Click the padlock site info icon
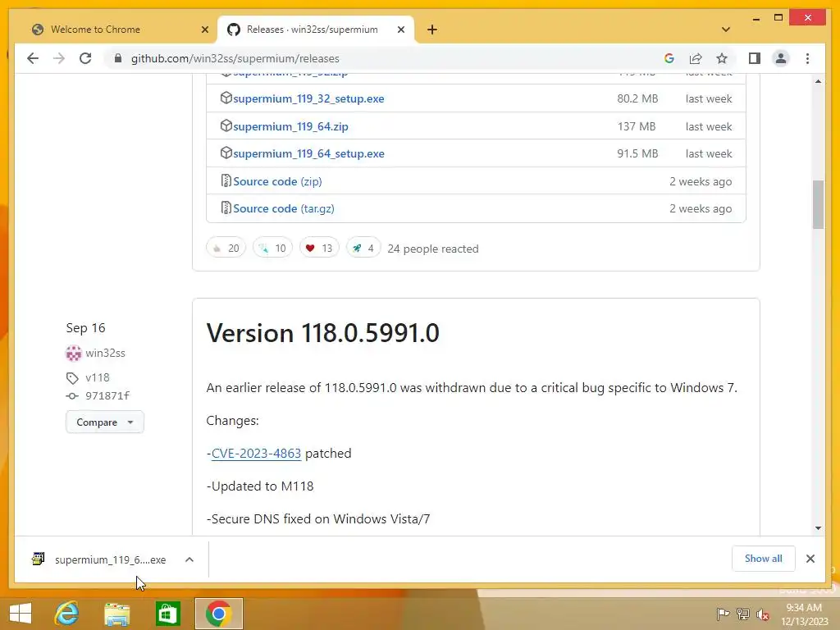 click(x=118, y=58)
